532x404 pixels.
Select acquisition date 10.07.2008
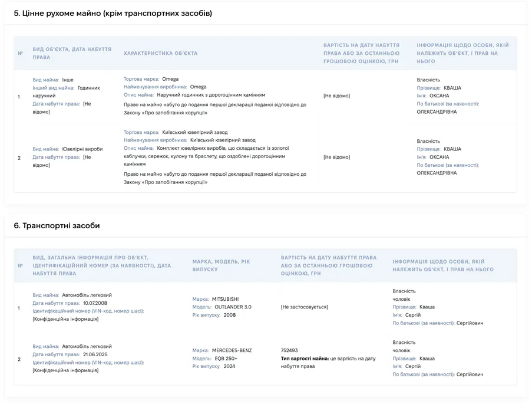(95, 303)
